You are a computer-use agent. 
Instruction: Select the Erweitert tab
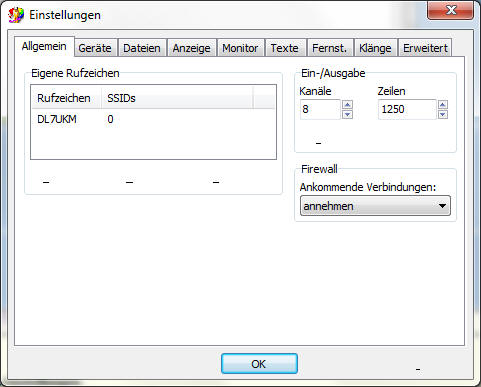(x=425, y=48)
